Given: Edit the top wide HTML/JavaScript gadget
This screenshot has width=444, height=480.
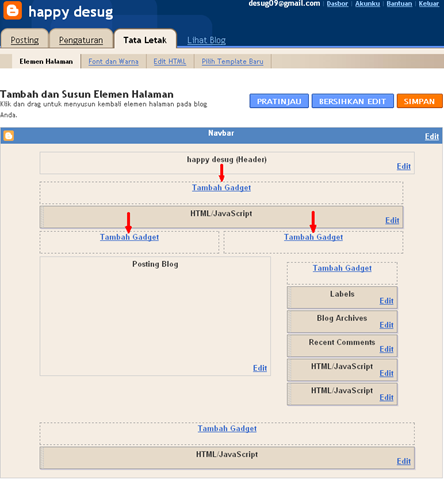Looking at the screenshot, I should tap(392, 220).
